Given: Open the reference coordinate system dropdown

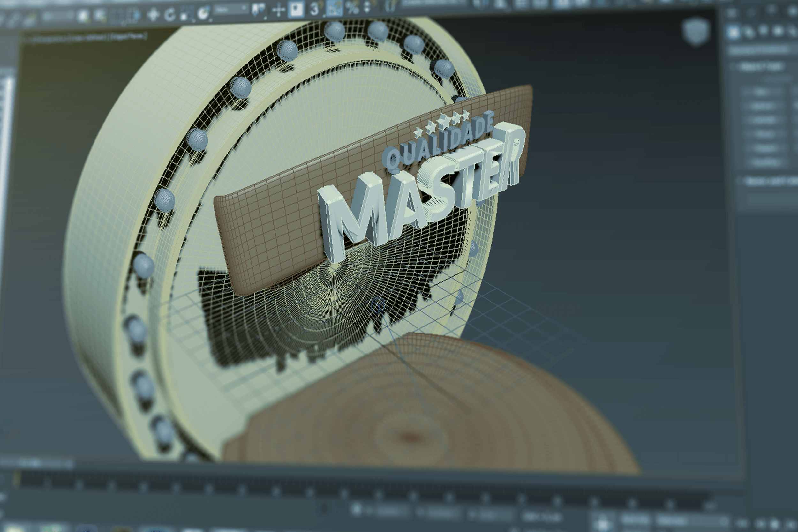Looking at the screenshot, I should point(231,9).
